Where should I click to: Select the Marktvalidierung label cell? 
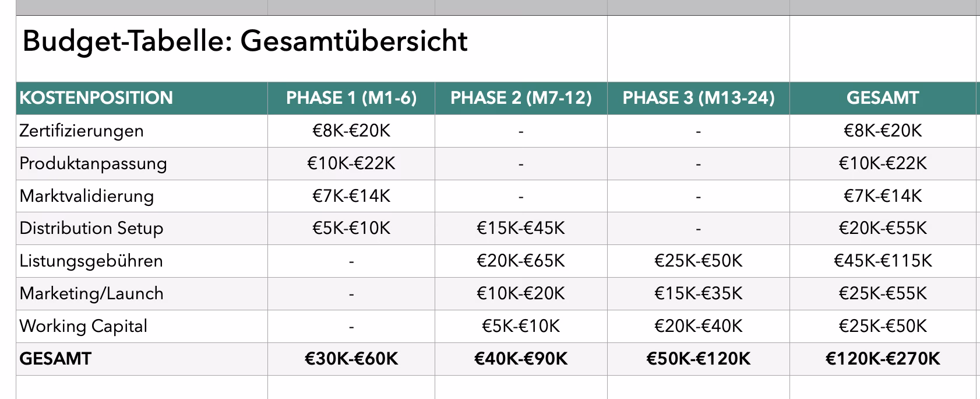(x=87, y=196)
